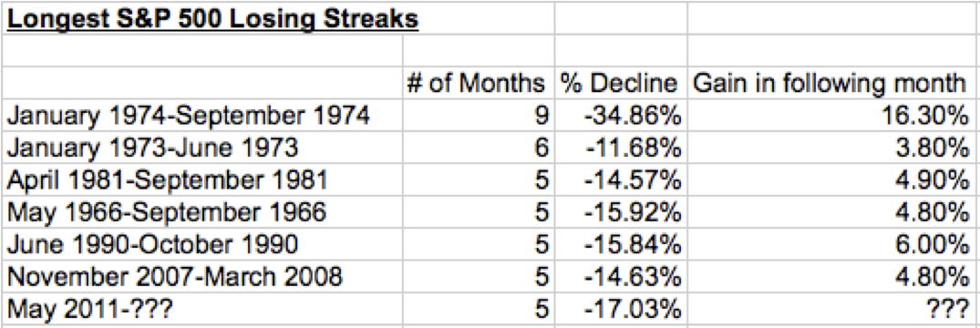This screenshot has height=328, width=980.
Task: Select the 'April 1981-September 1981' cell
Action: pos(201,180)
